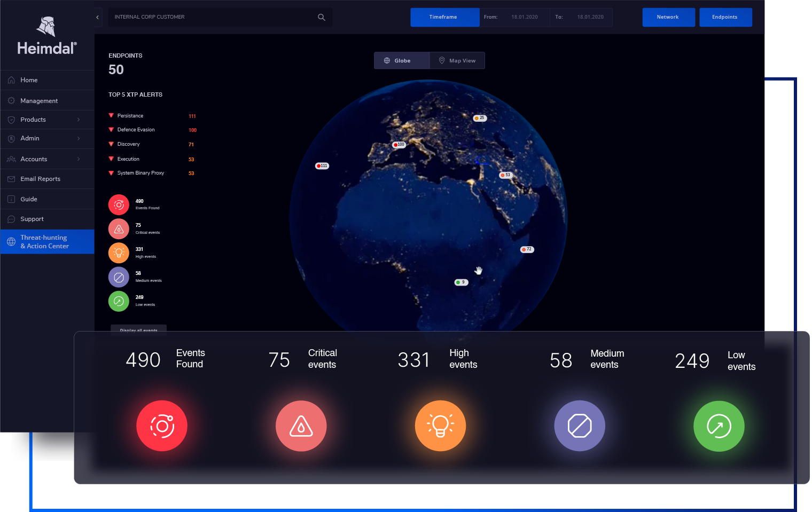Go to the Home menu item

(29, 80)
